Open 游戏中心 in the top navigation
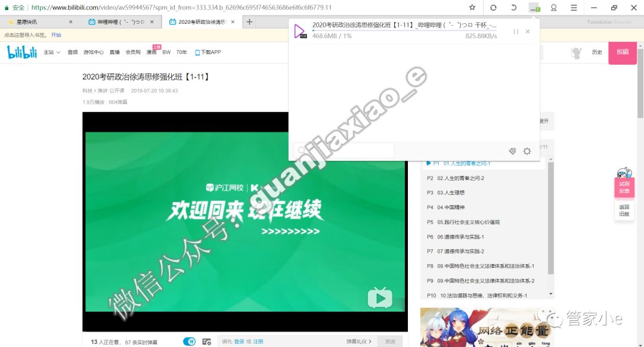Screen dimensions: 644x347 coord(94,52)
